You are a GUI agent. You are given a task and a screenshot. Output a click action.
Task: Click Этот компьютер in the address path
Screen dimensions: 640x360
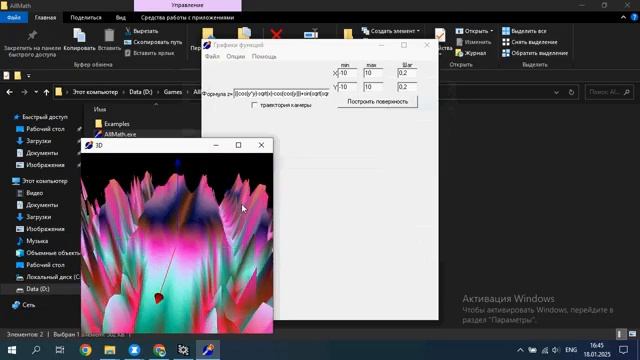(95, 92)
